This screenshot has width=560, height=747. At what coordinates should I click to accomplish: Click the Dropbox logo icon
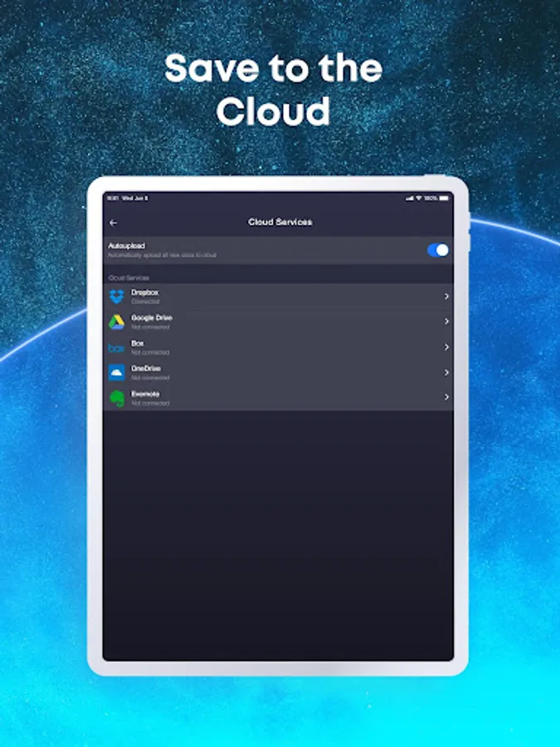coord(117,296)
